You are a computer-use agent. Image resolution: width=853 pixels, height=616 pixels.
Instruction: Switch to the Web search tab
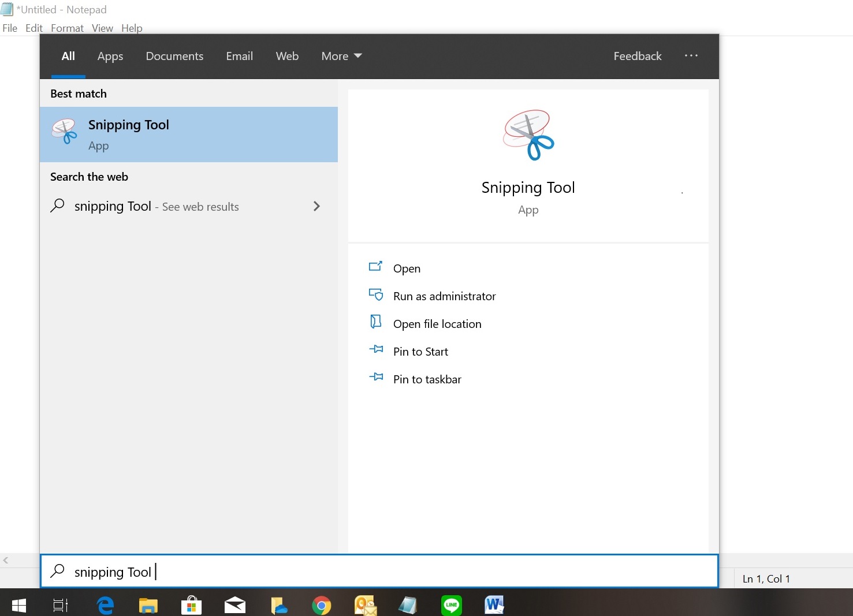[x=287, y=56]
